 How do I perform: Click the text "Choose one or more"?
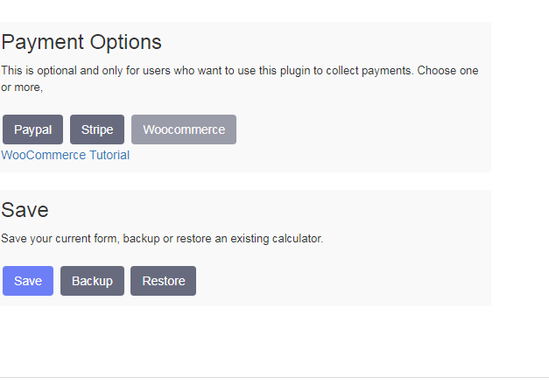(447, 71)
